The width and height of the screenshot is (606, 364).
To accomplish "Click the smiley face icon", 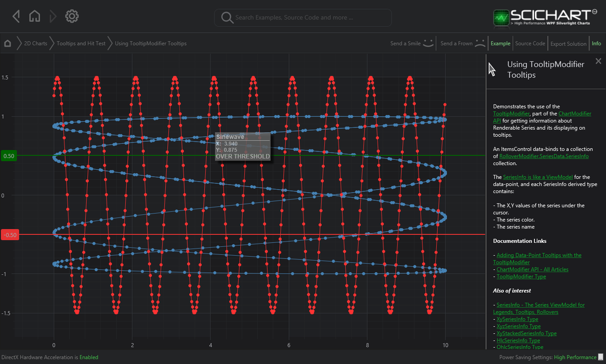I will pyautogui.click(x=429, y=43).
